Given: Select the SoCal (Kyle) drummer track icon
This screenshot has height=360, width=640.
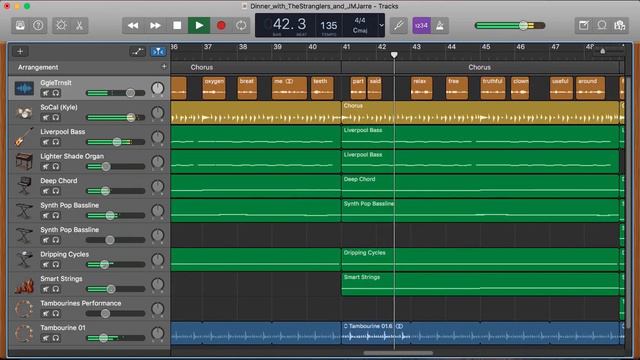Looking at the screenshot, I should 24,113.
